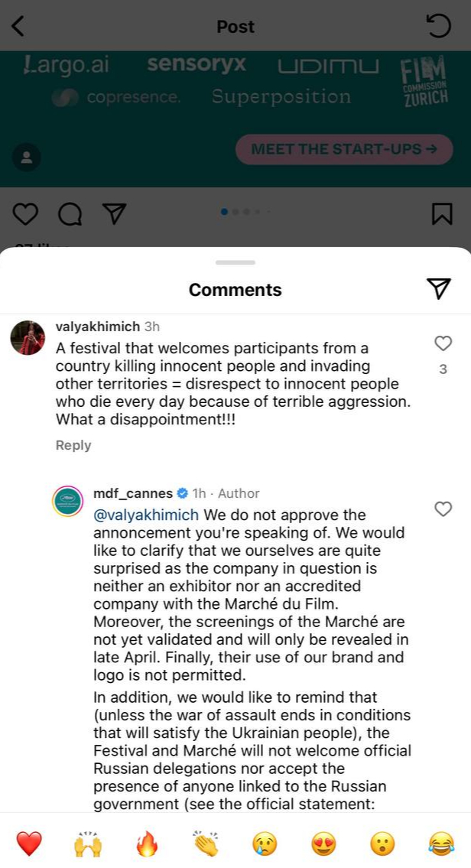Pick the fire emoji reaction

(x=146, y=844)
